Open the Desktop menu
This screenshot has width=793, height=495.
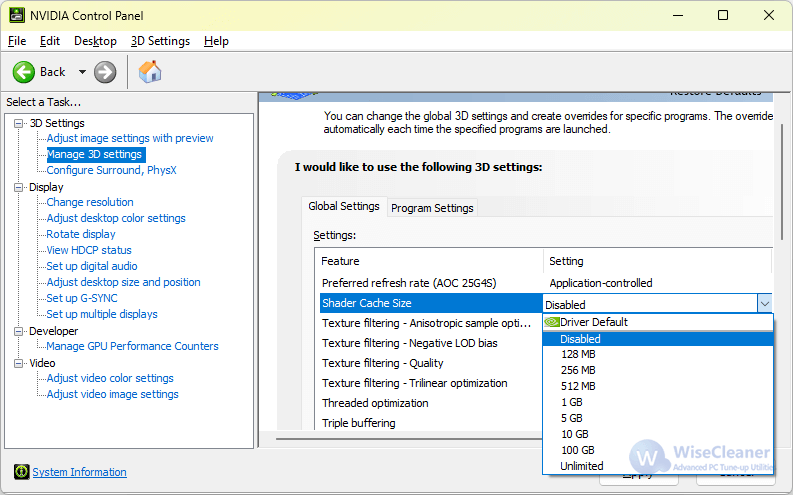pos(95,41)
